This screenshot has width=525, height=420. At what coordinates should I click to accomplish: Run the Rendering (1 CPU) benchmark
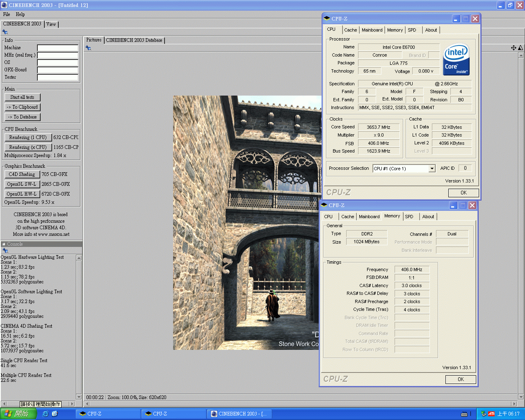click(28, 137)
